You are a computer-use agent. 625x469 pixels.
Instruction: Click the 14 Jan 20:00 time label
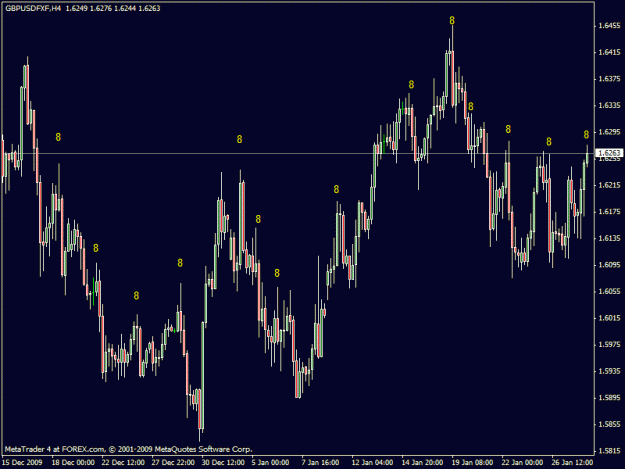tap(422, 462)
